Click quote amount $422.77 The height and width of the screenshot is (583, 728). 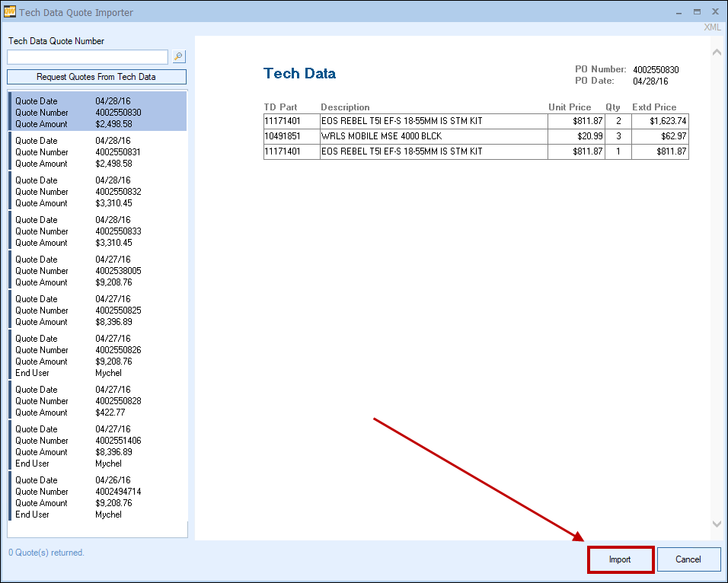[110, 413]
